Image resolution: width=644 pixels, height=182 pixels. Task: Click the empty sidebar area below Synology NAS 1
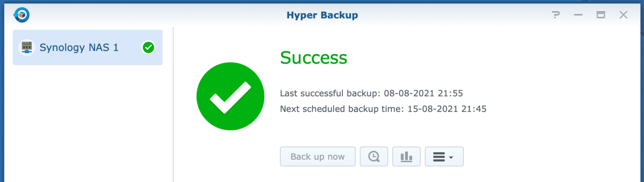coord(87,126)
